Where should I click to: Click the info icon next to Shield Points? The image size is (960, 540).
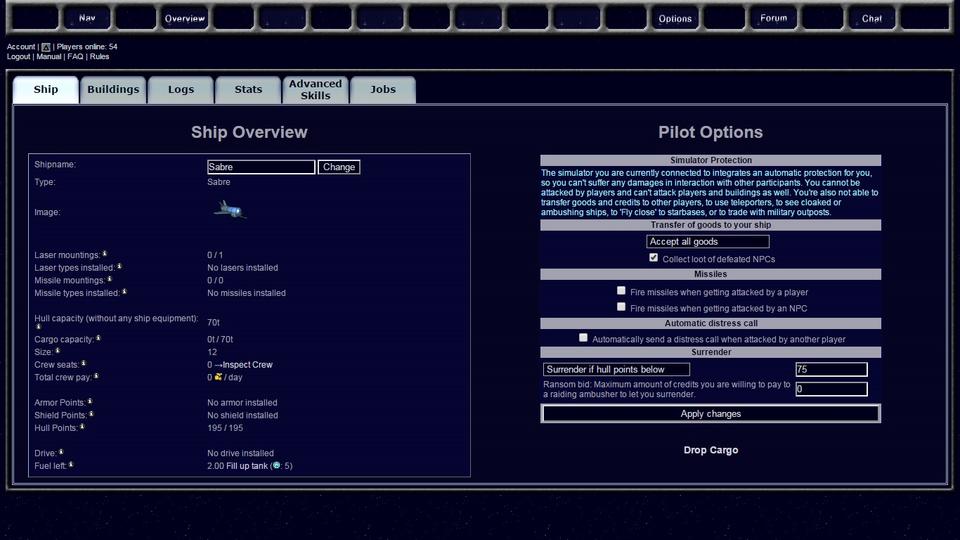coord(91,414)
